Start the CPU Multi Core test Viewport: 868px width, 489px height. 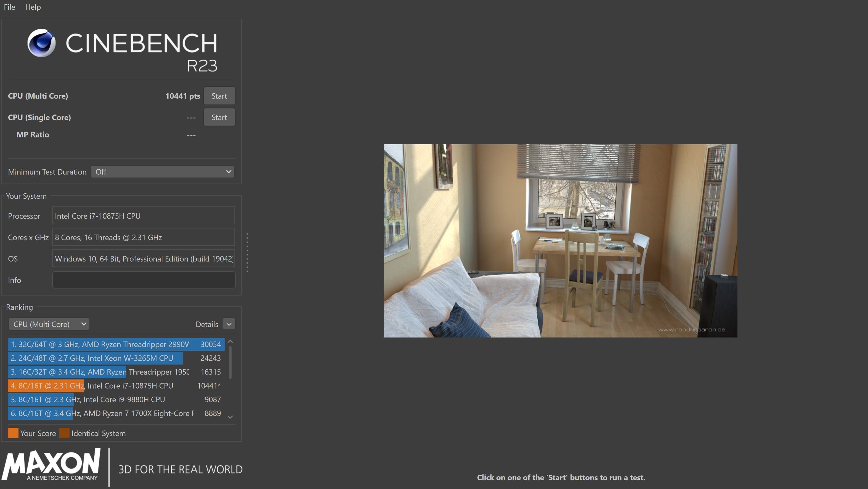[219, 96]
